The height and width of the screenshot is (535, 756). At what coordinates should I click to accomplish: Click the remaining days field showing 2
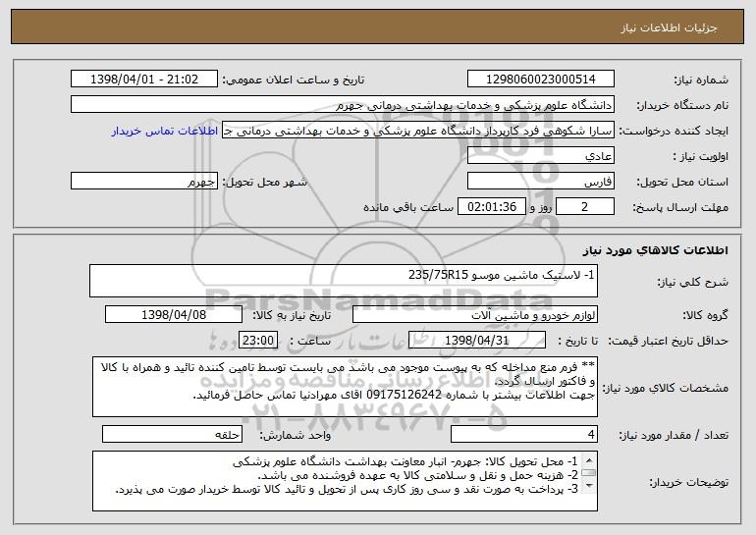[585, 207]
